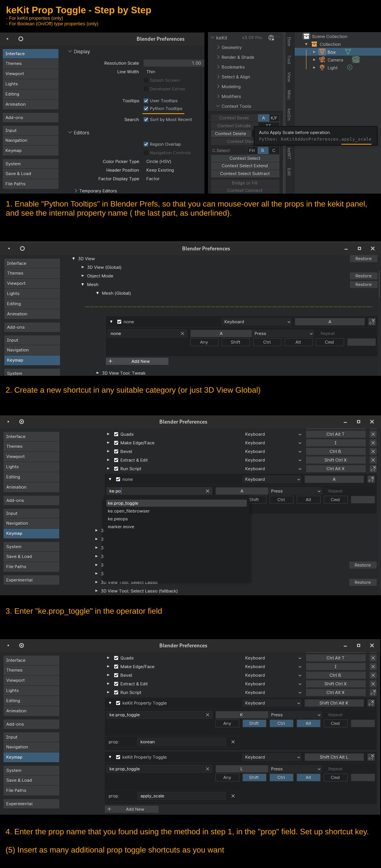This screenshot has height=868, width=381.
Task: Click the Resolution Scale slider
Action: pos(173,63)
